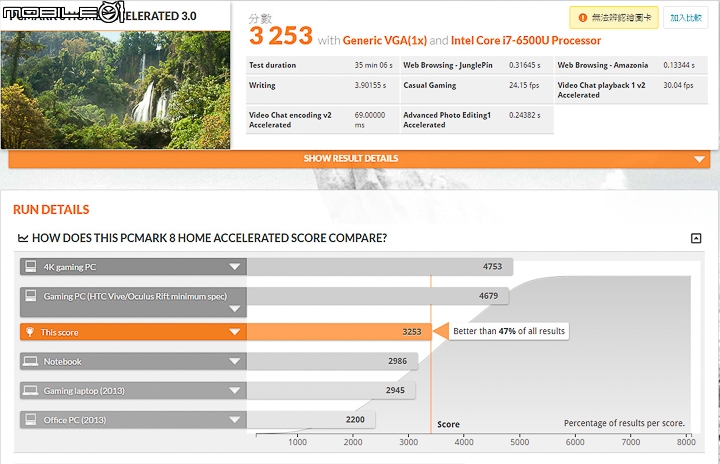Click the Test duration row
Image resolution: width=720 pixels, height=464 pixels.
click(x=322, y=65)
